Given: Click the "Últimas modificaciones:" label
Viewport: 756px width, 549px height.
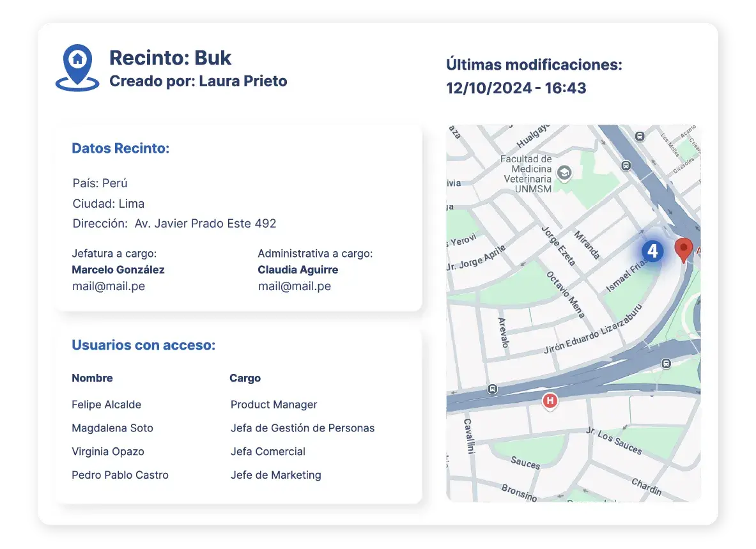Looking at the screenshot, I should [534, 65].
